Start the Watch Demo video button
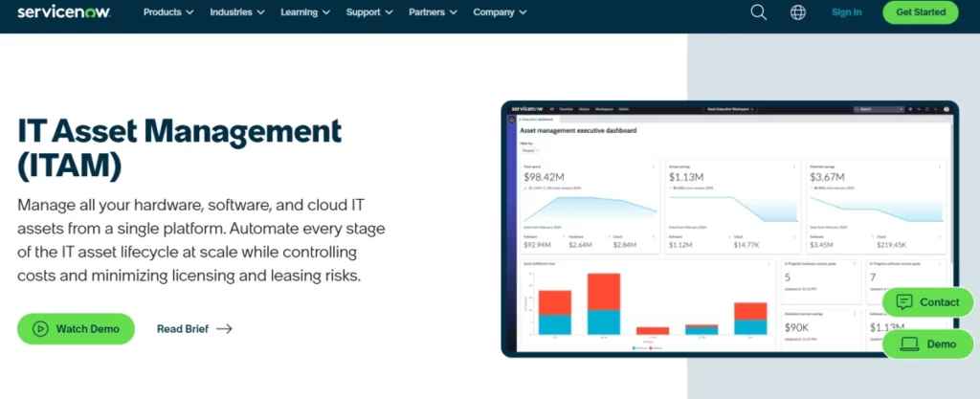980x399 pixels. pyautogui.click(x=76, y=328)
